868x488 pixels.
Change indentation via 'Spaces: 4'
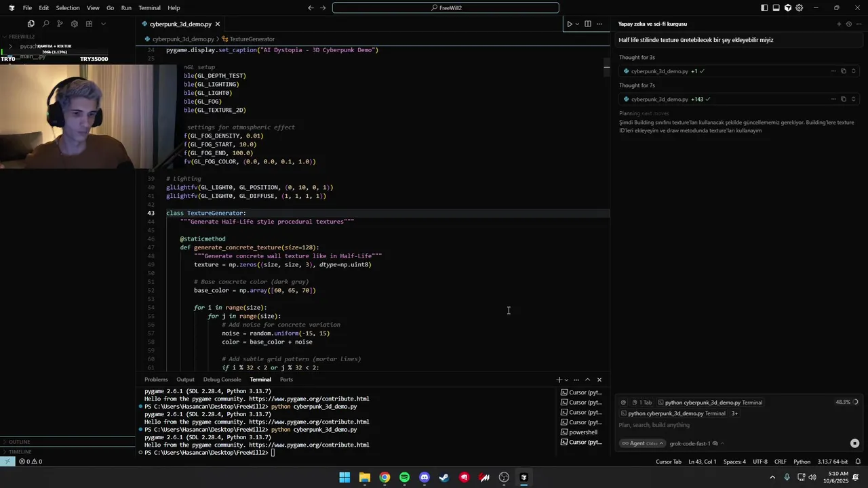(x=734, y=462)
